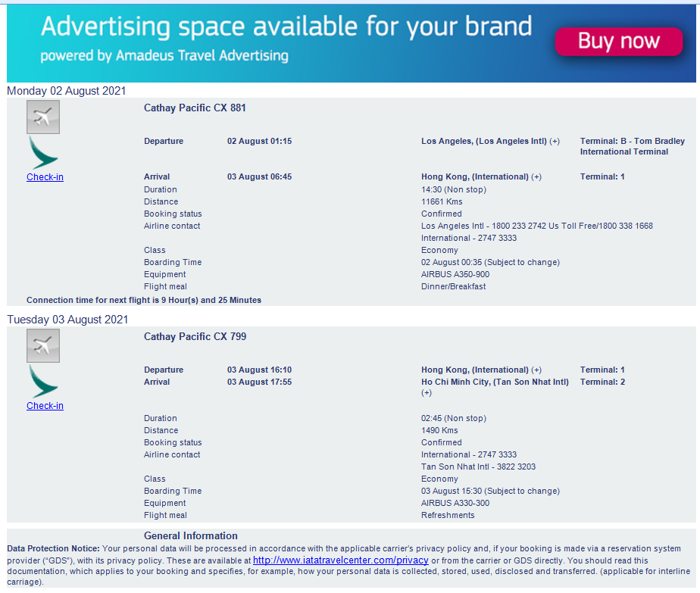
Task: Click the AIRBUS A350-900 equipment text
Action: click(x=455, y=274)
